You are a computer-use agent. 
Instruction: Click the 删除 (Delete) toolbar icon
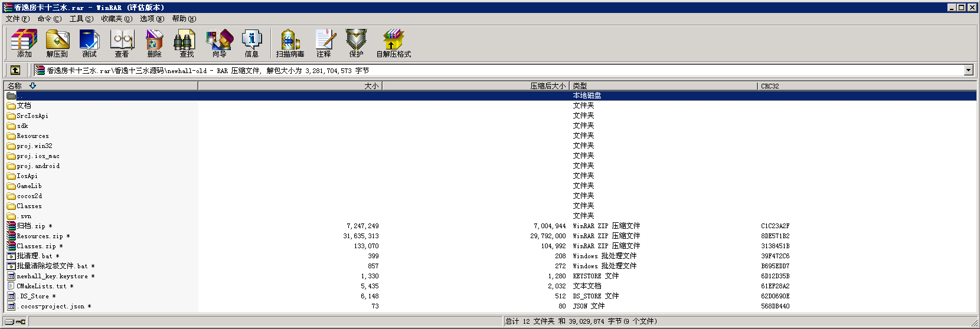(154, 44)
